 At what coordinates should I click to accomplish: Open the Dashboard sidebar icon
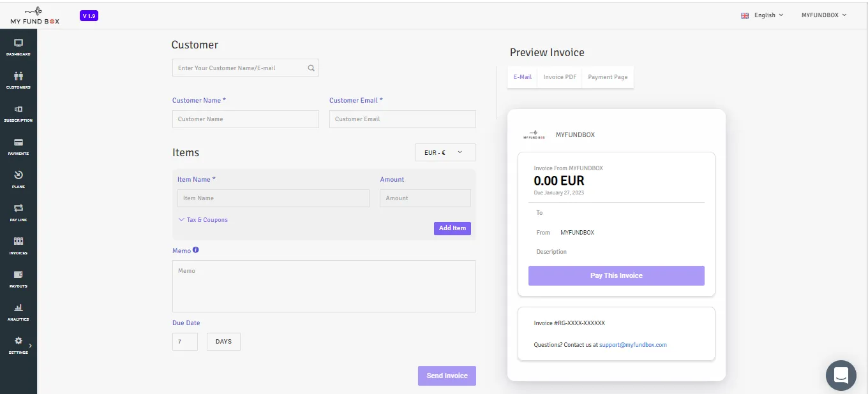pyautogui.click(x=19, y=43)
